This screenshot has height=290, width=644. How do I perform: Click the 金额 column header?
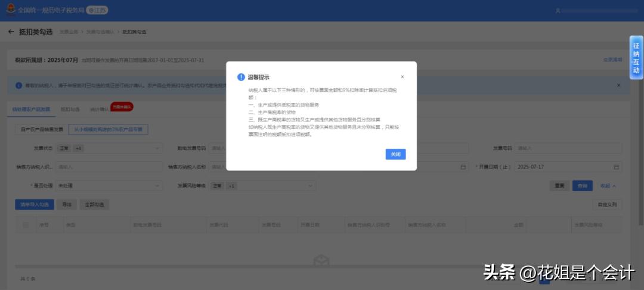coord(519,224)
